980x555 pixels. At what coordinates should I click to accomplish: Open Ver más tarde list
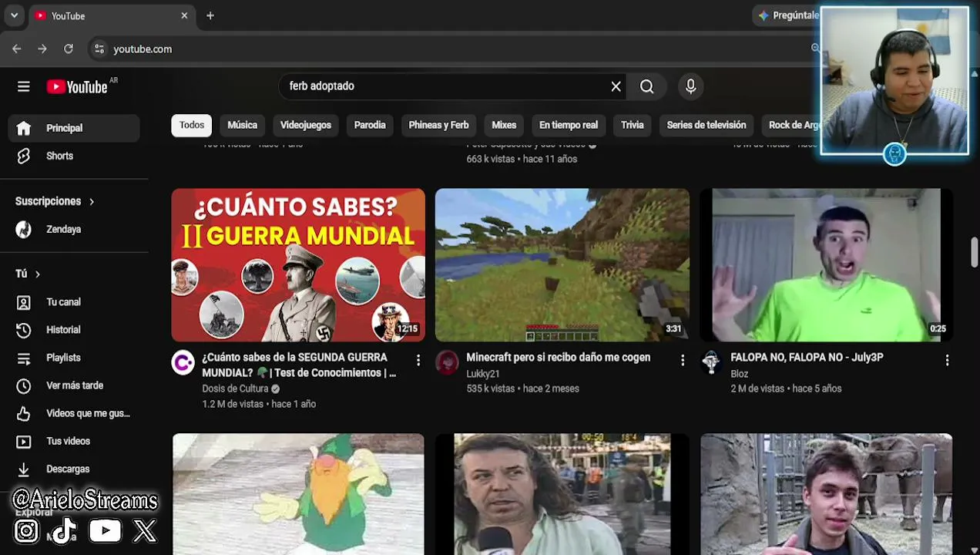(74, 385)
